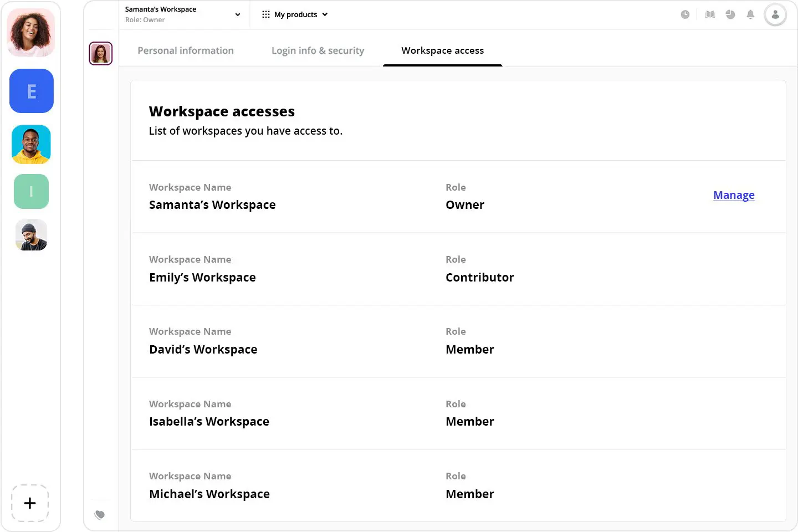Click the Manage link for Samanta's Workspace

733,195
